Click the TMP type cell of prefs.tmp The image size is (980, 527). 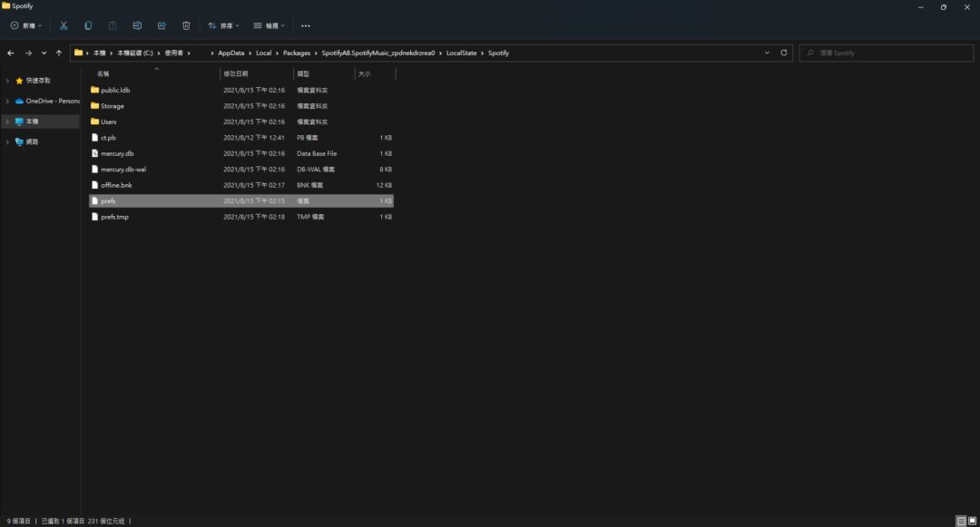[x=310, y=217]
